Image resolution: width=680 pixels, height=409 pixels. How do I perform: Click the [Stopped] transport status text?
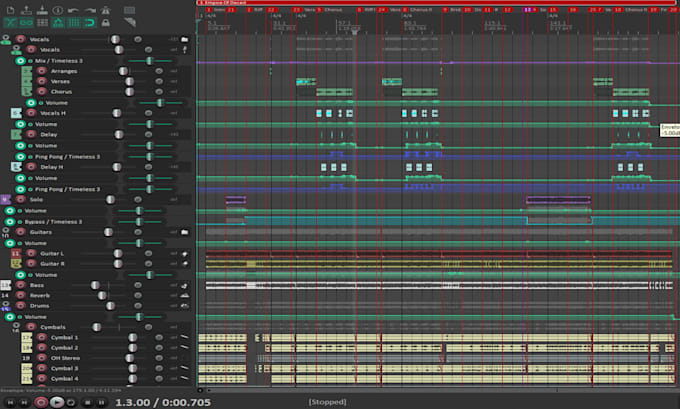[327, 402]
